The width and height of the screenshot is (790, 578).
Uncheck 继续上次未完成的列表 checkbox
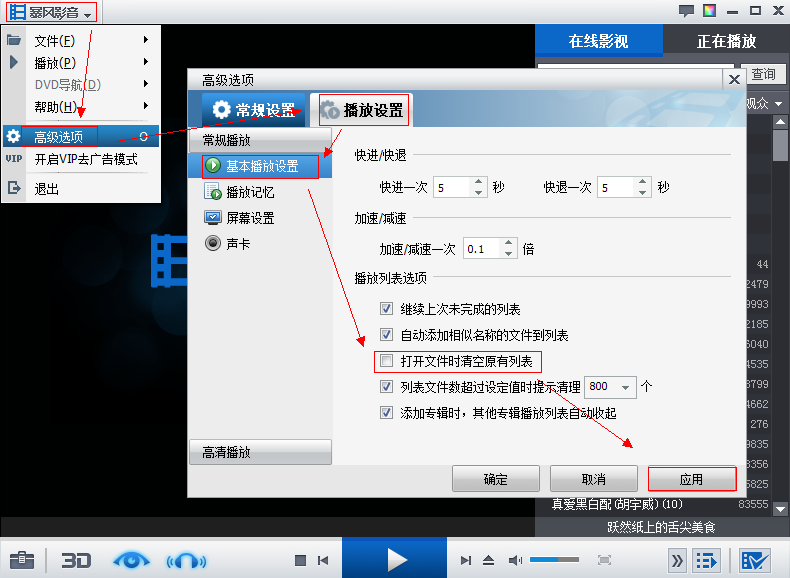(x=386, y=308)
